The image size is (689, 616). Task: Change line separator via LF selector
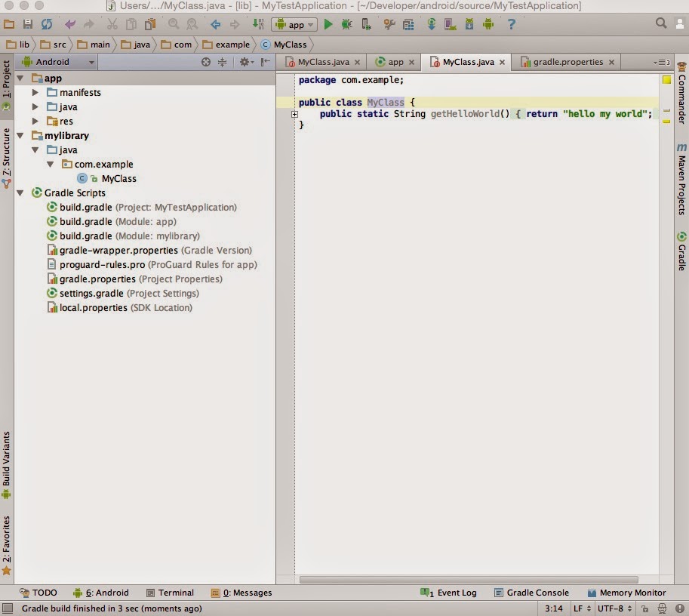(582, 608)
